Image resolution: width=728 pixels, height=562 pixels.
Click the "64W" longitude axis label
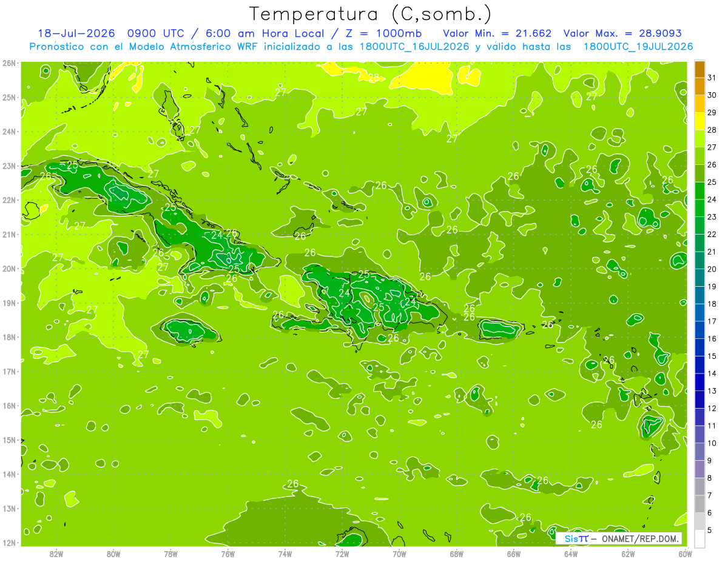tap(571, 554)
